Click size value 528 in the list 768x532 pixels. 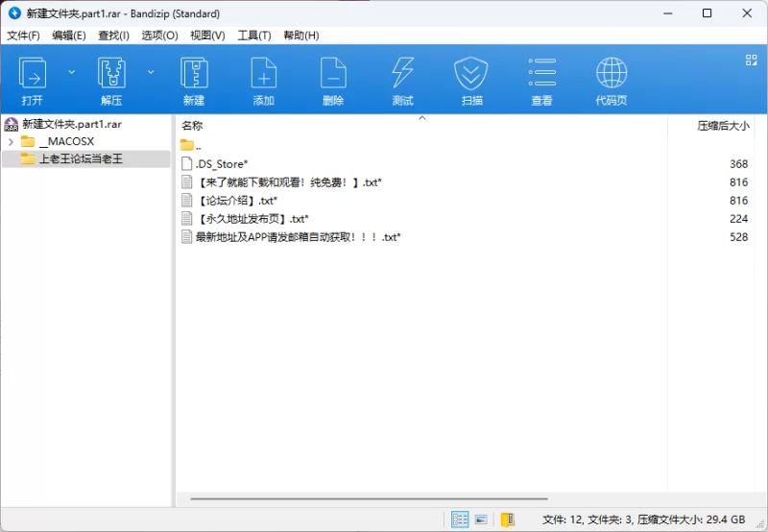[738, 237]
